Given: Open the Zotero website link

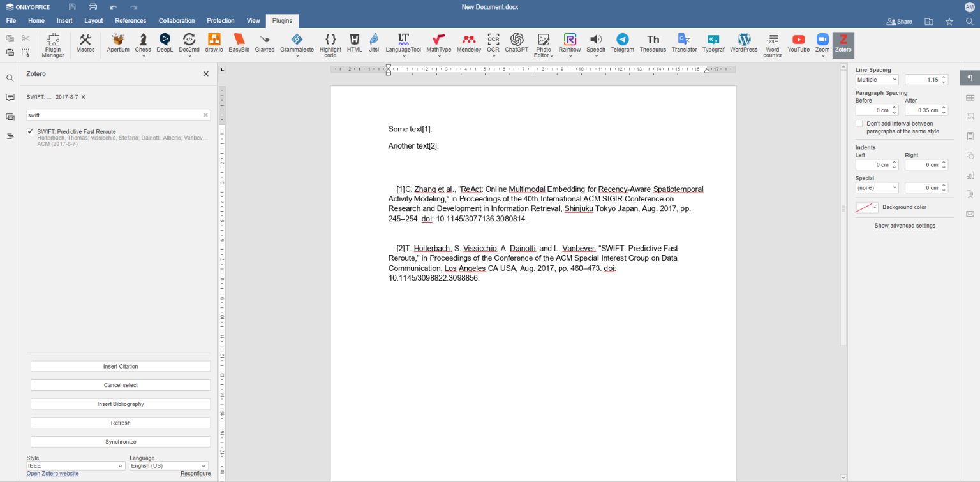Looking at the screenshot, I should [52, 473].
